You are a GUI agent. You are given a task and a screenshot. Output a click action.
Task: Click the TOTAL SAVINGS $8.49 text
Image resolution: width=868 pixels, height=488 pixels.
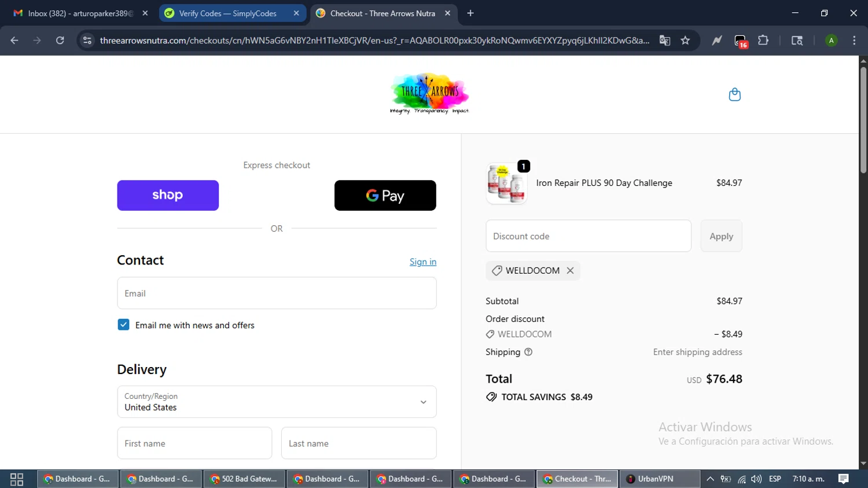547,397
